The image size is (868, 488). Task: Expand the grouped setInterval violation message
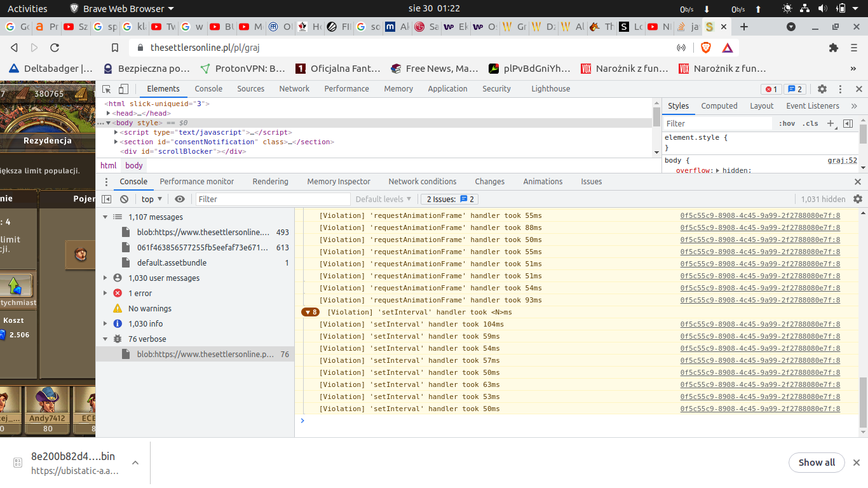[x=311, y=312]
